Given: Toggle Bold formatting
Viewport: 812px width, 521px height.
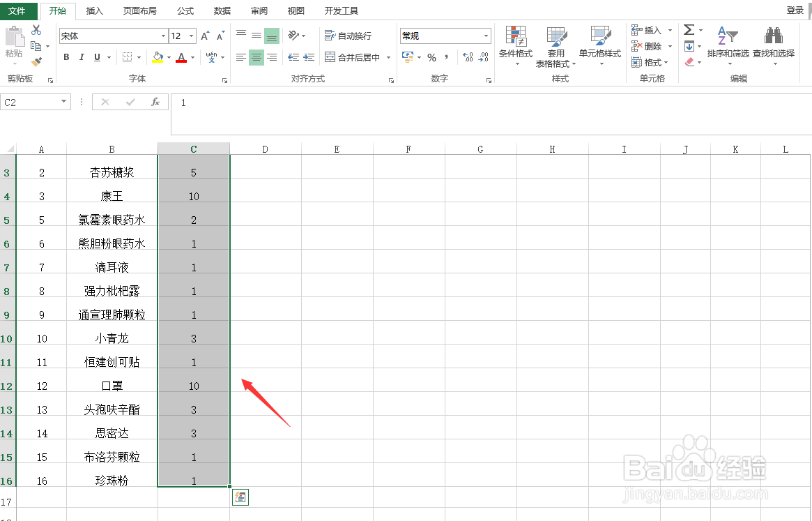Looking at the screenshot, I should [66, 57].
